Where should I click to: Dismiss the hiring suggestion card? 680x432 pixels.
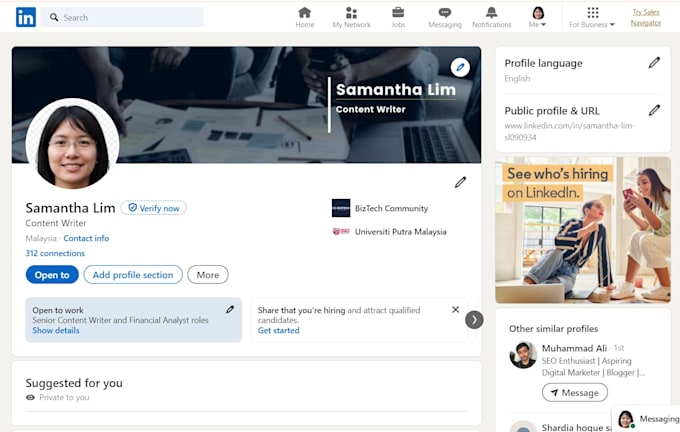(455, 310)
